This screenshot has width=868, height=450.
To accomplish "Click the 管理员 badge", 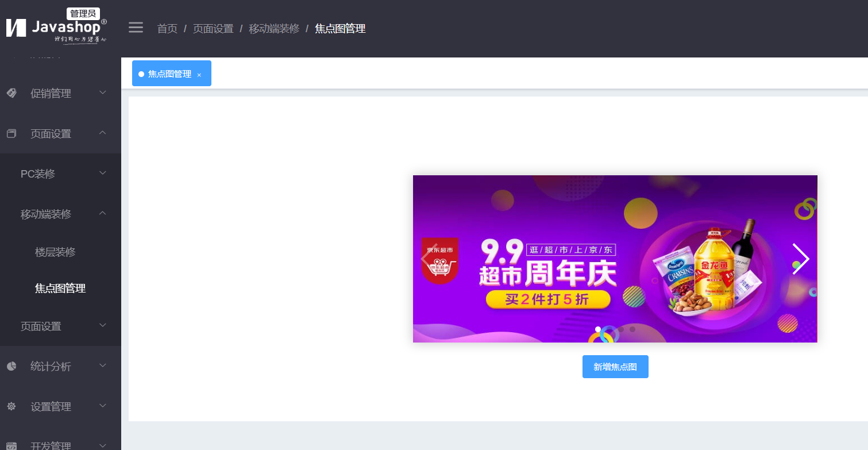I will (83, 13).
